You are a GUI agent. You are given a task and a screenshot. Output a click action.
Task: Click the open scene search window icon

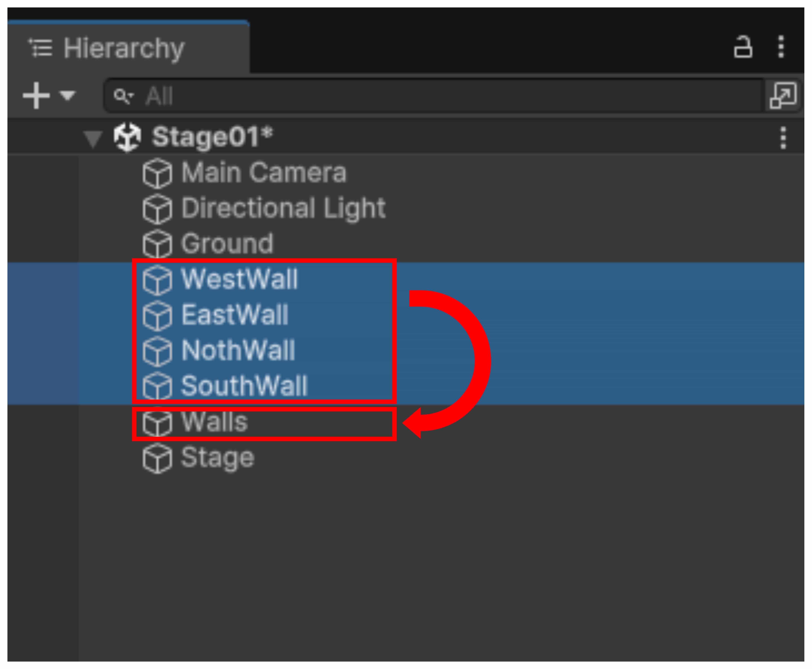pos(783,96)
